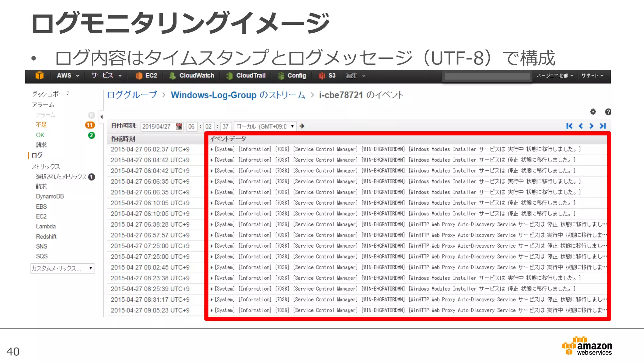Click the selected metrics count badge
The image size is (644, 362).
tap(92, 177)
